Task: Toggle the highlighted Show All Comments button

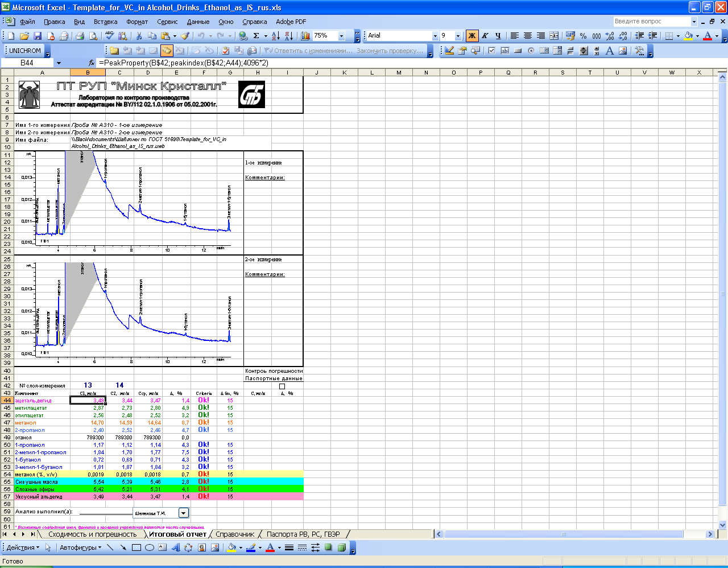Action: tap(166, 51)
